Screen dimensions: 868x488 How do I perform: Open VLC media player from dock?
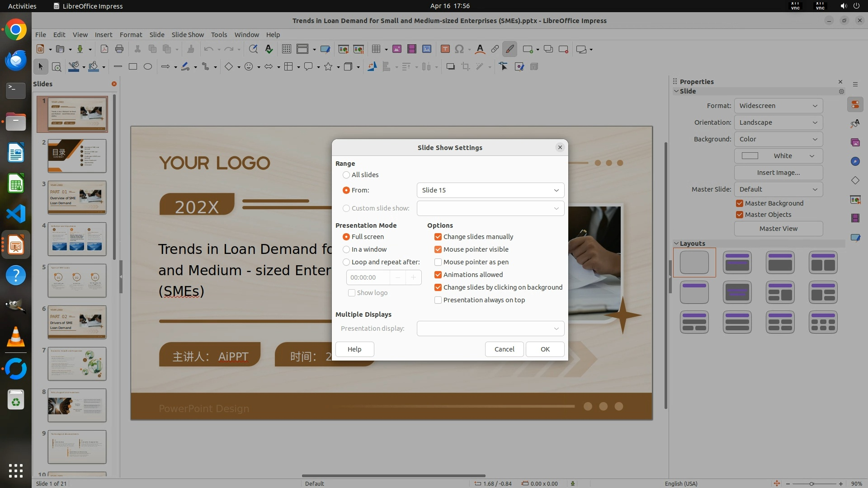tap(16, 337)
